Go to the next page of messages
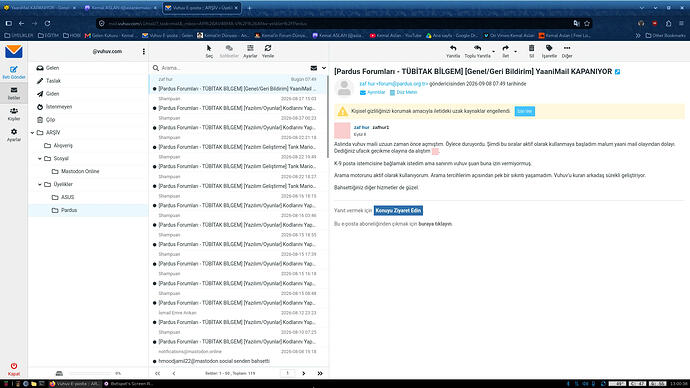The height and width of the screenshot is (388, 690). [x=304, y=373]
